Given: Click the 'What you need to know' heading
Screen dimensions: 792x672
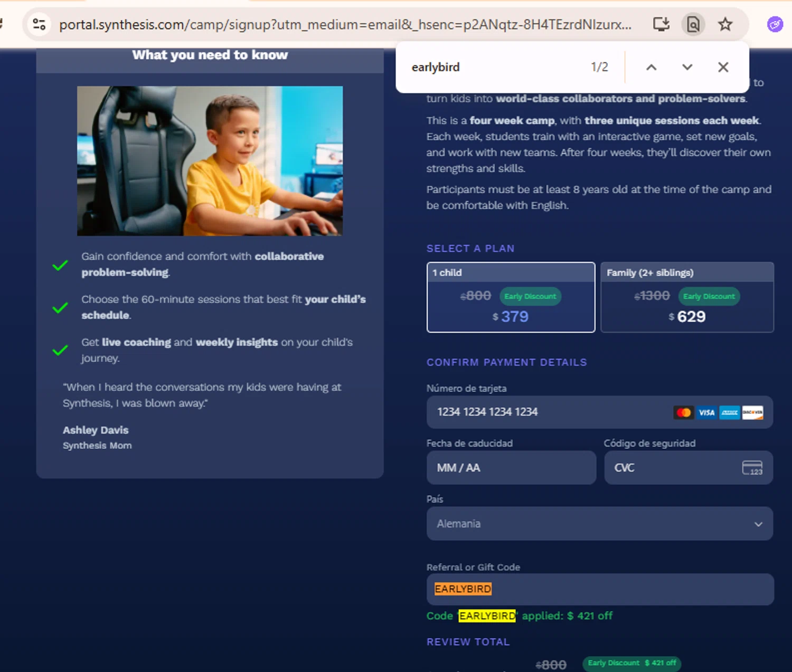Looking at the screenshot, I should click(210, 55).
